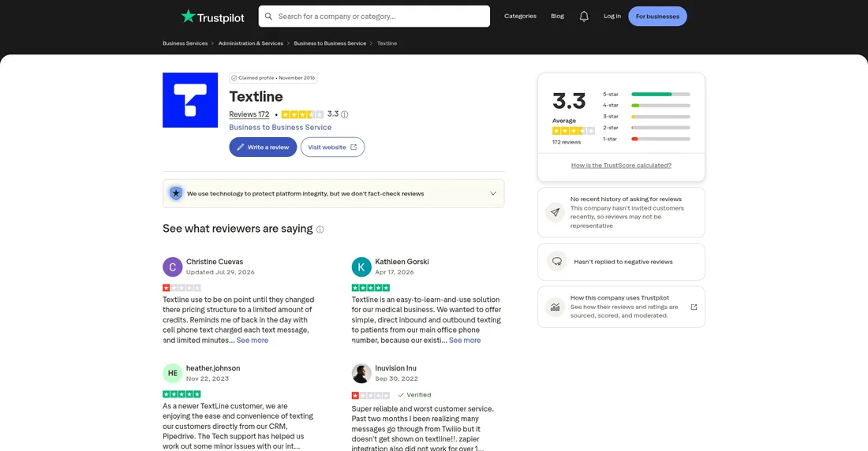Click Write a review button
The image size is (868, 451).
pyautogui.click(x=263, y=147)
